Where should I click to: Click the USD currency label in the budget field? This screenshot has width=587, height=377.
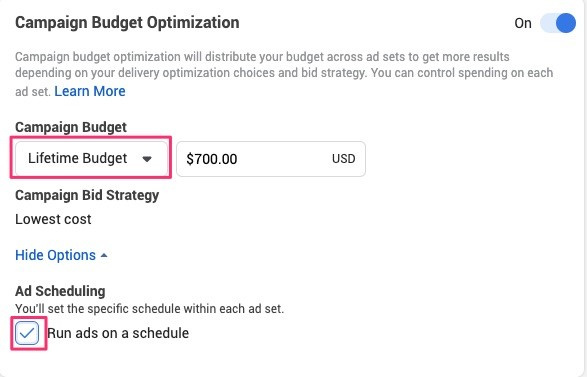(x=343, y=159)
